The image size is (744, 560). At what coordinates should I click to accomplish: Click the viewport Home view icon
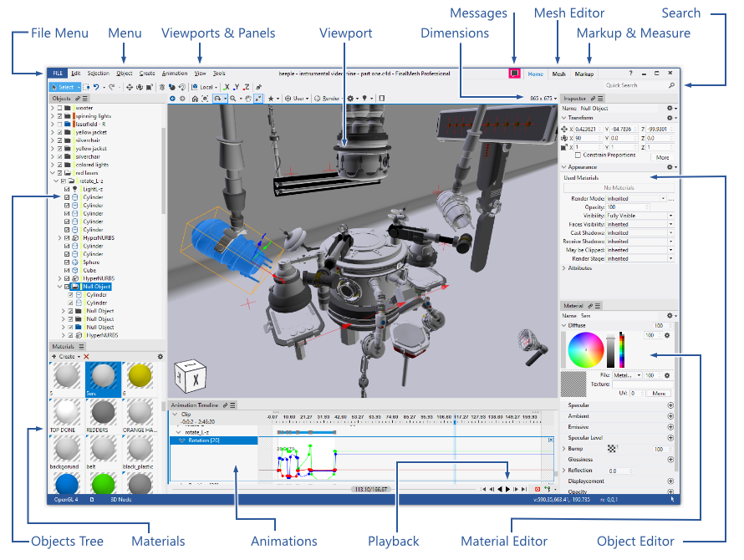(x=195, y=99)
